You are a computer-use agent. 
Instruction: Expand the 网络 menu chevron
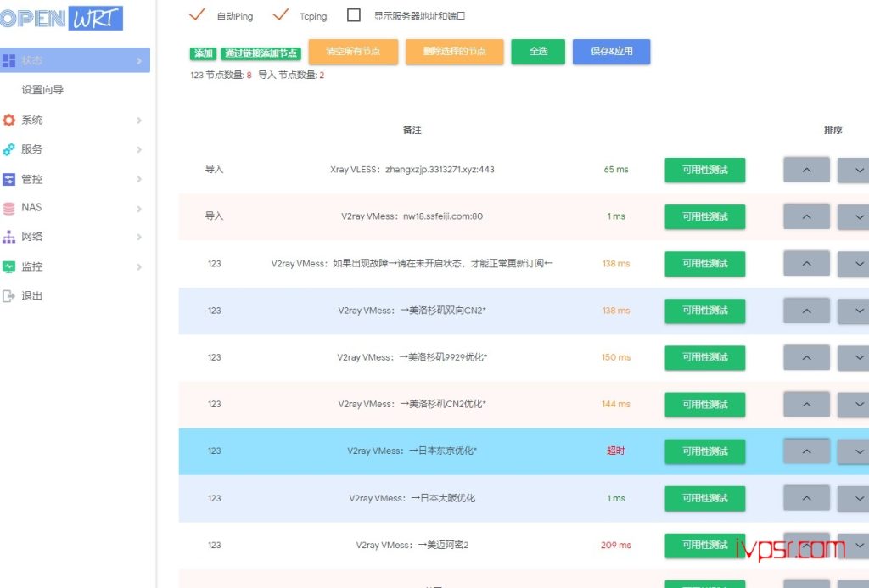click(x=139, y=238)
